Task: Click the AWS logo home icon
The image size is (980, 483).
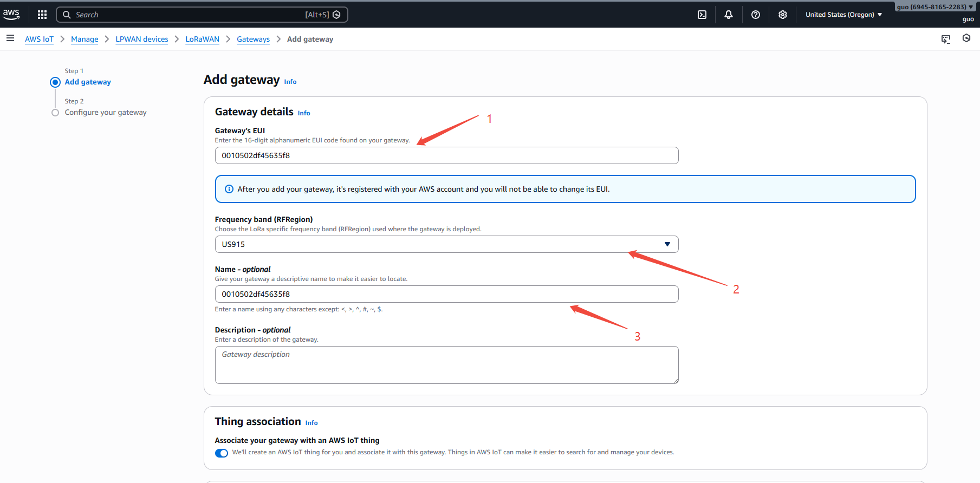Action: (x=11, y=14)
